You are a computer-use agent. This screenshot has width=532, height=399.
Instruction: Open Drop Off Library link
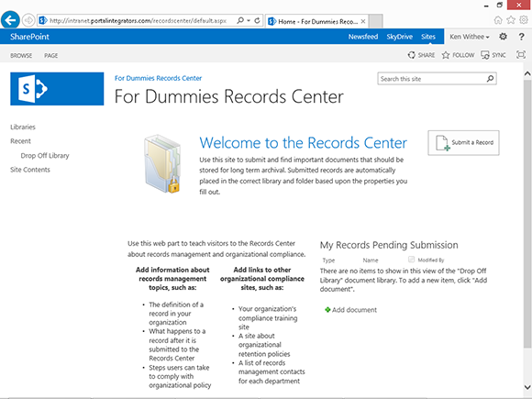coord(45,156)
